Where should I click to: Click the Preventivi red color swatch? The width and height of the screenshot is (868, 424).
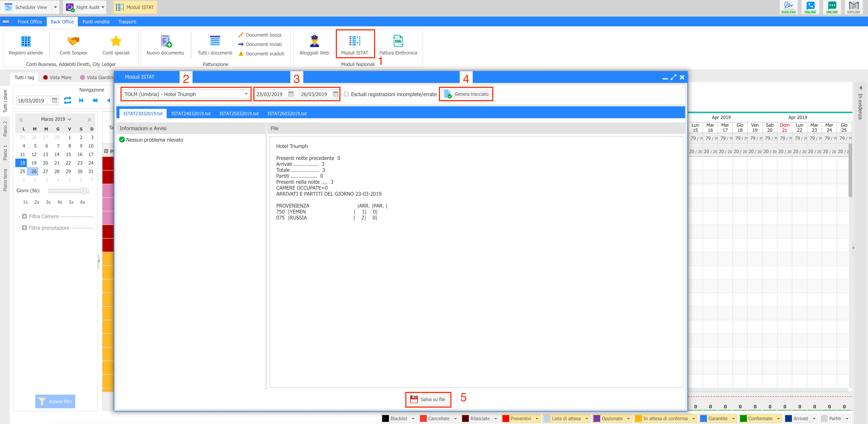pos(506,419)
